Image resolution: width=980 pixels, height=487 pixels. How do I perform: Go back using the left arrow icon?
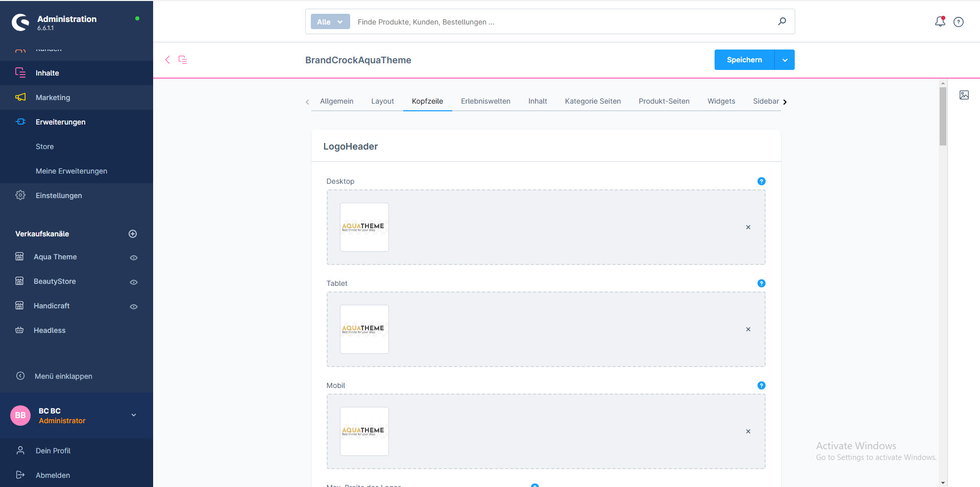(x=167, y=60)
